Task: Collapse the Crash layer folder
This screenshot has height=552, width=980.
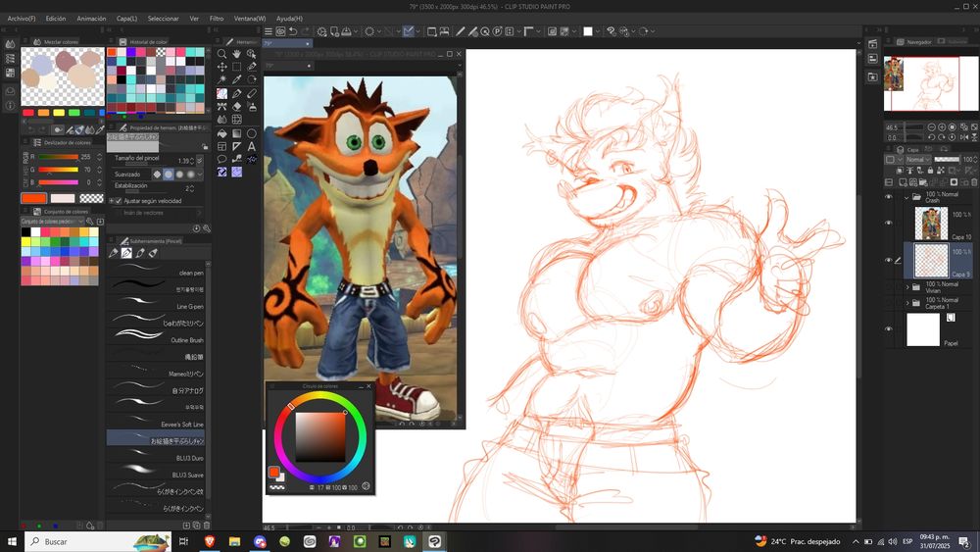Action: (x=906, y=197)
